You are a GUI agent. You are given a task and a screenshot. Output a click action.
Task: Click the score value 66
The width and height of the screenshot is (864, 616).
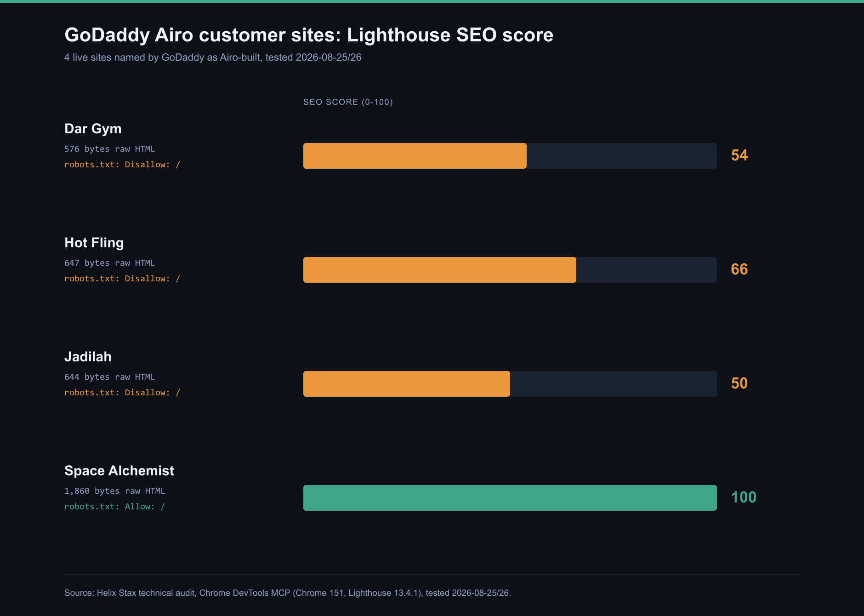pyautogui.click(x=739, y=269)
